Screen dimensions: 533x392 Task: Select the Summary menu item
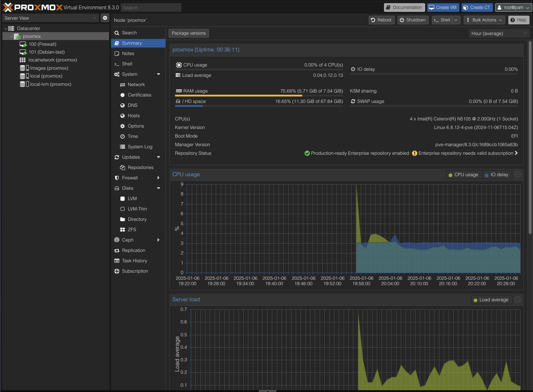pyautogui.click(x=138, y=43)
